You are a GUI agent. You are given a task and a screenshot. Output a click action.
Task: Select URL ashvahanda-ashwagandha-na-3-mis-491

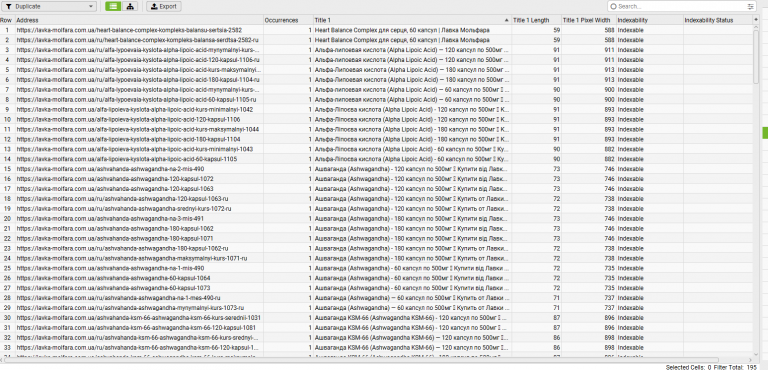click(110, 219)
